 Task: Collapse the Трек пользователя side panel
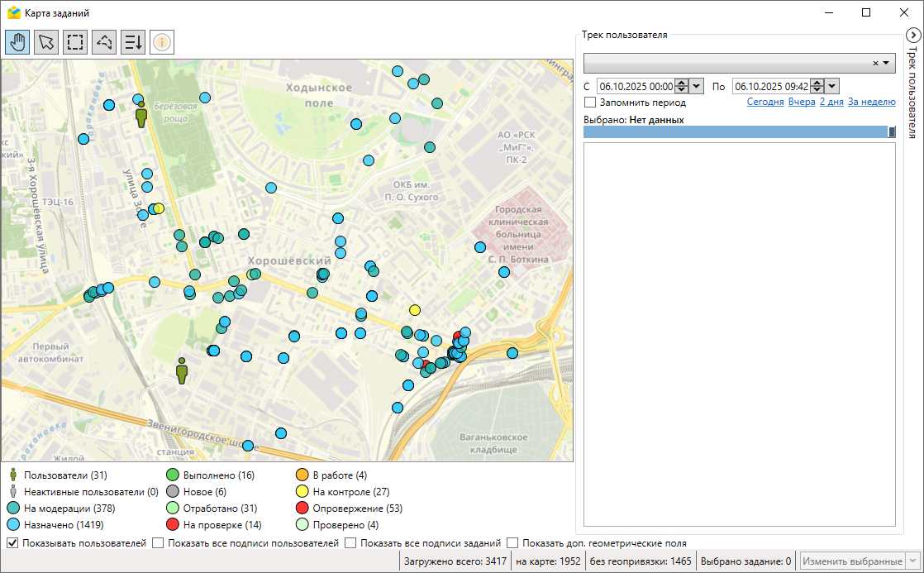point(912,36)
